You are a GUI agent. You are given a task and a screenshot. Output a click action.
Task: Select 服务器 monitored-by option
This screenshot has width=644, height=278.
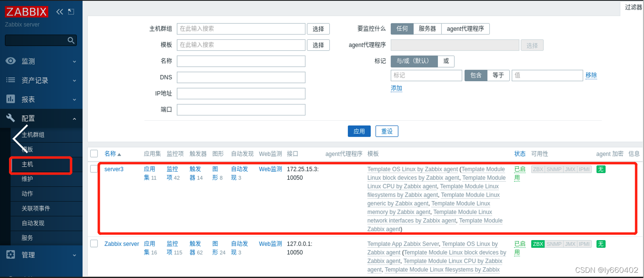click(x=427, y=29)
